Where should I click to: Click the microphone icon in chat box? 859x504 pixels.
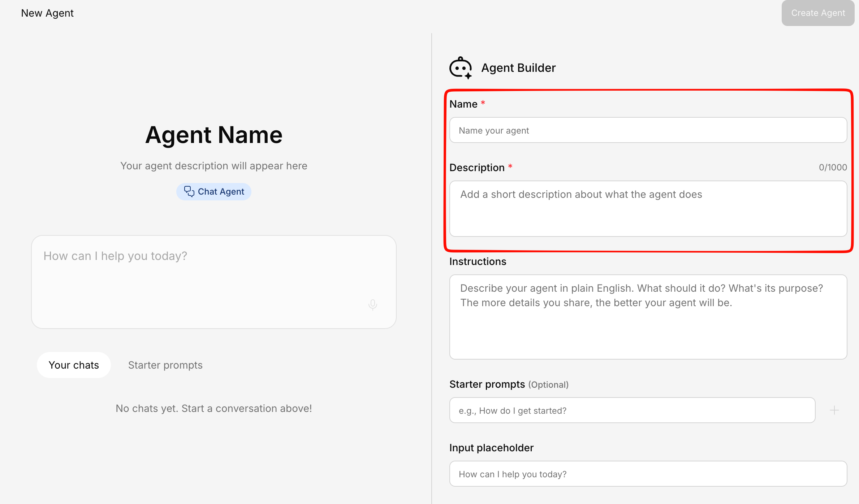372,305
